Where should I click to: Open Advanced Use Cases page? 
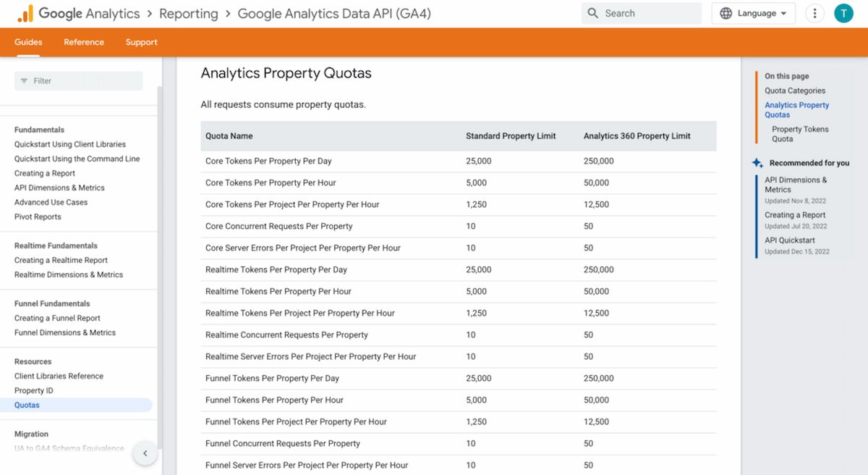coord(51,202)
